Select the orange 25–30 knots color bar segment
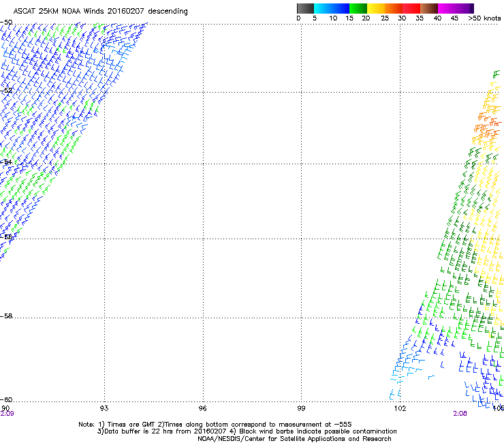The image size is (504, 443). click(394, 8)
